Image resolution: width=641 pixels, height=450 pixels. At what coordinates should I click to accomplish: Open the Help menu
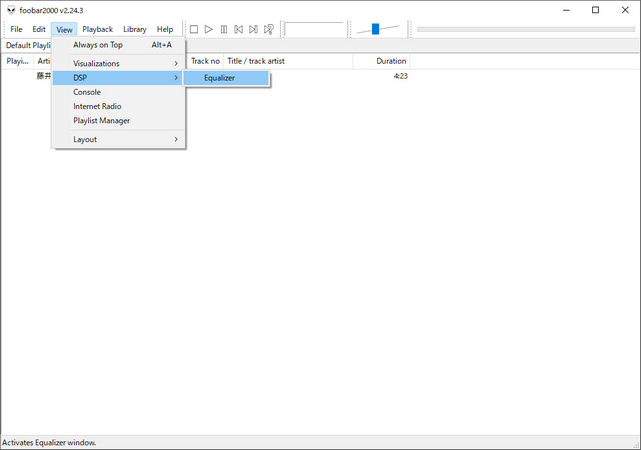165,29
